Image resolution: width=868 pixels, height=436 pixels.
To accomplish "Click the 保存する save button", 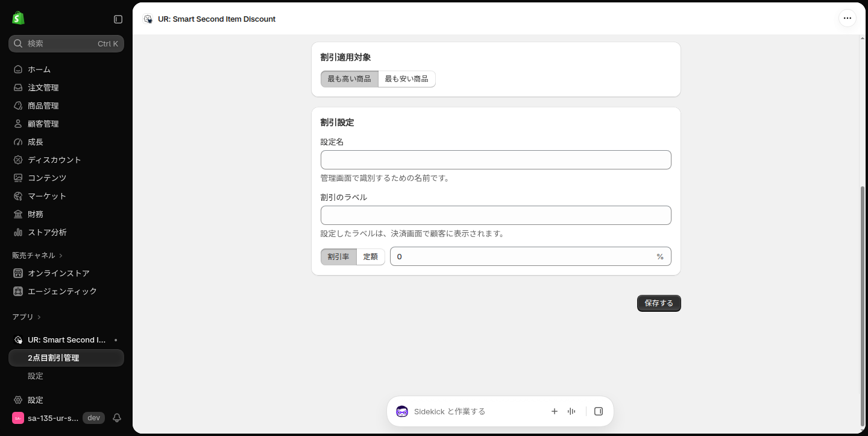I will point(659,303).
